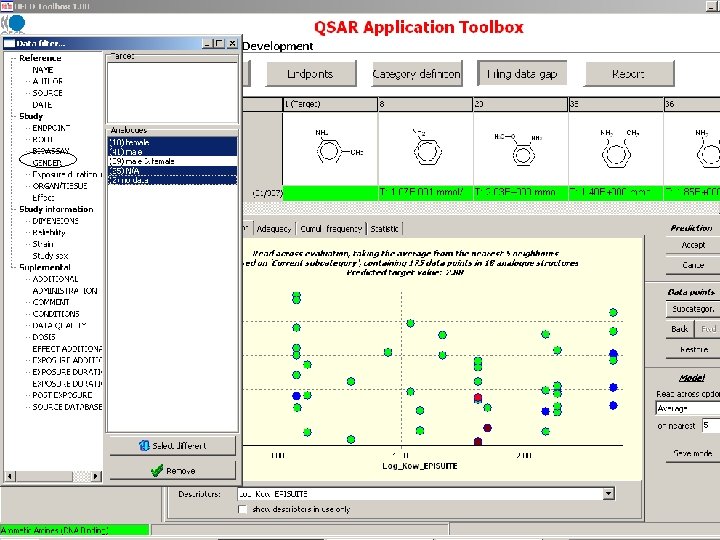Open the Read across options Average dropdown
Viewport: 720px width, 540px height.
coord(687,408)
